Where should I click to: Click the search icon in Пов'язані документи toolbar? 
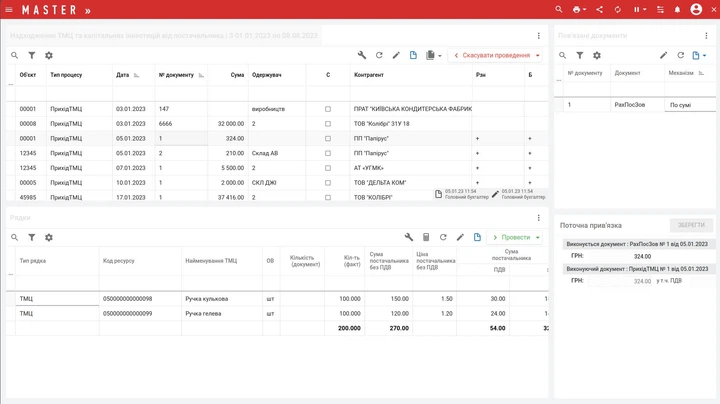point(562,55)
